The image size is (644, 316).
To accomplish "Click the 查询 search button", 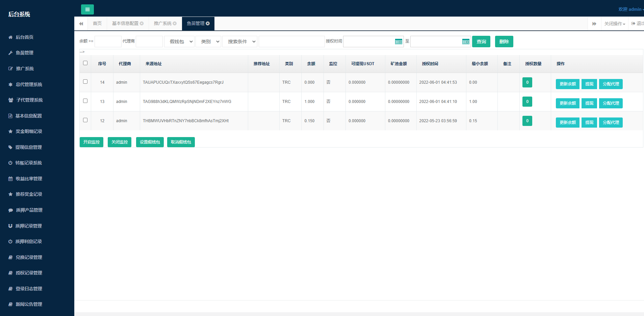I will [481, 42].
